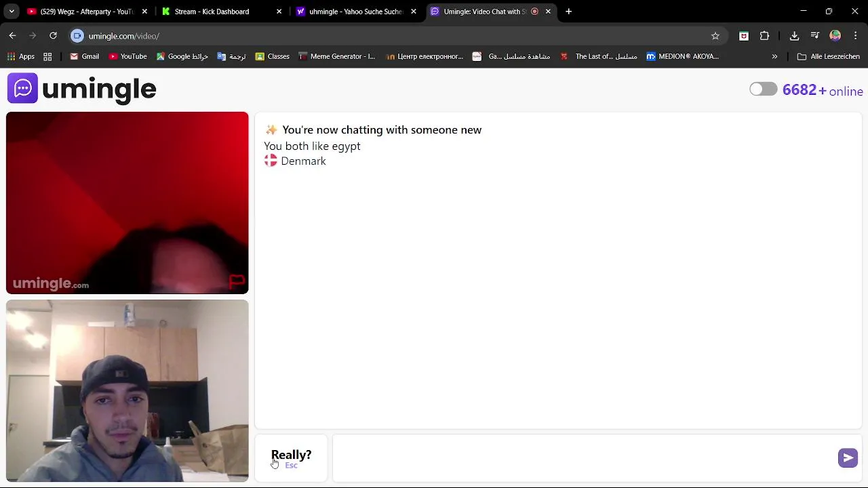868x488 pixels.
Task: Open the camera permission icon in address bar
Action: coord(77,36)
